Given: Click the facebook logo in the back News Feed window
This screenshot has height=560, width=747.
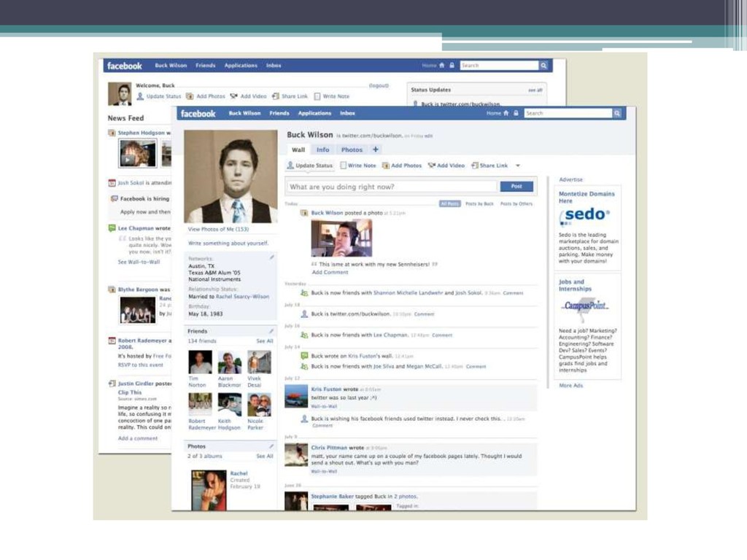Looking at the screenshot, I should (124, 66).
